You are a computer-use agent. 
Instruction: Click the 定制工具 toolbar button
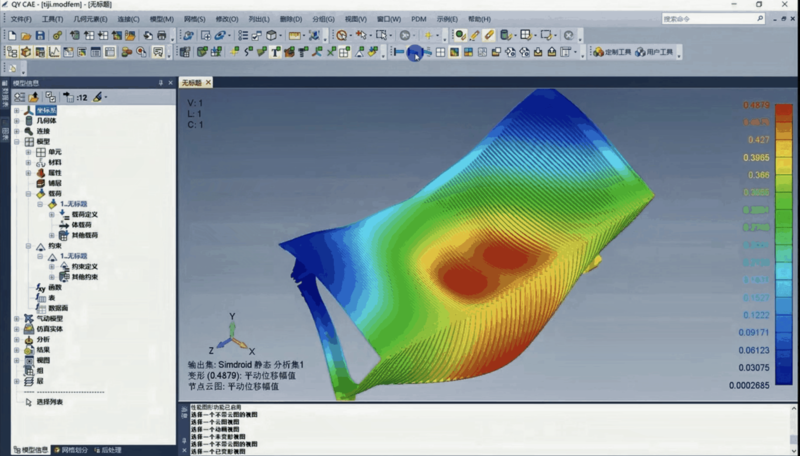pos(611,52)
